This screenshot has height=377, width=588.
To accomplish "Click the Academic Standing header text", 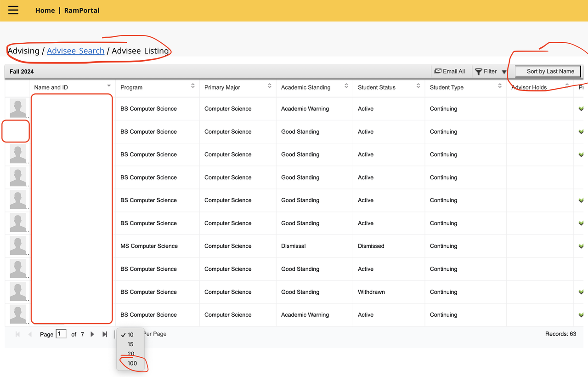I will point(305,87).
